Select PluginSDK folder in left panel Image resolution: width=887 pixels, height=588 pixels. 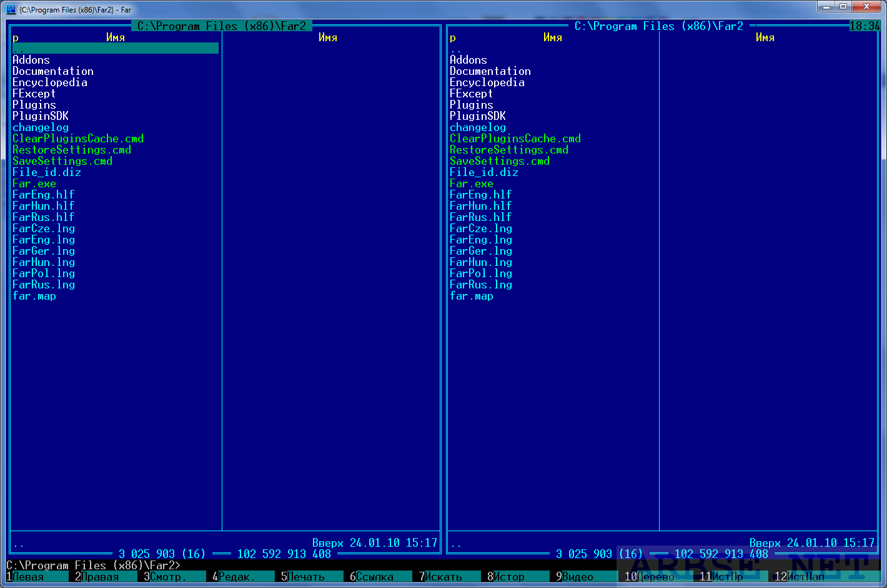pyautogui.click(x=41, y=116)
